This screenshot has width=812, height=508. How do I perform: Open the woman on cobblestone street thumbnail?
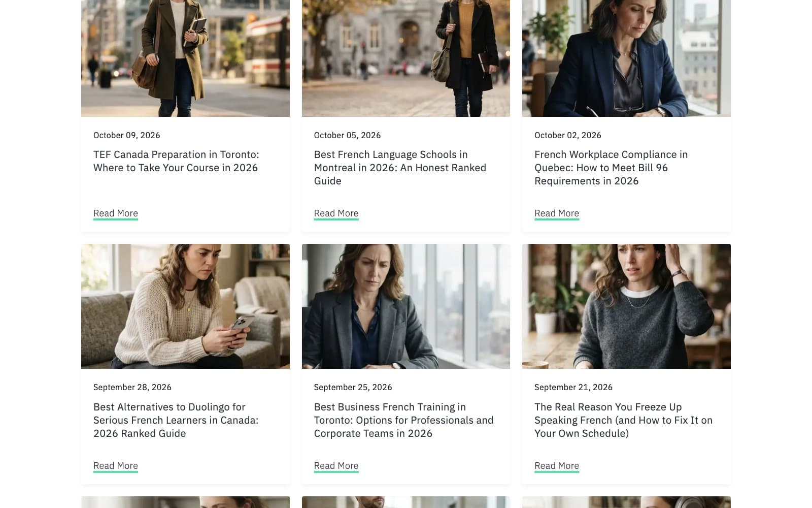pos(406,58)
